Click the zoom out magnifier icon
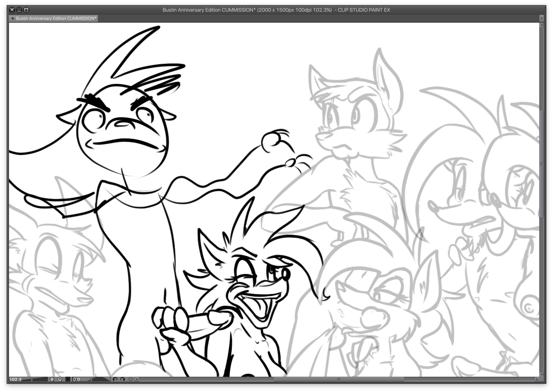Screen dimensions: 553x392 coord(52,379)
